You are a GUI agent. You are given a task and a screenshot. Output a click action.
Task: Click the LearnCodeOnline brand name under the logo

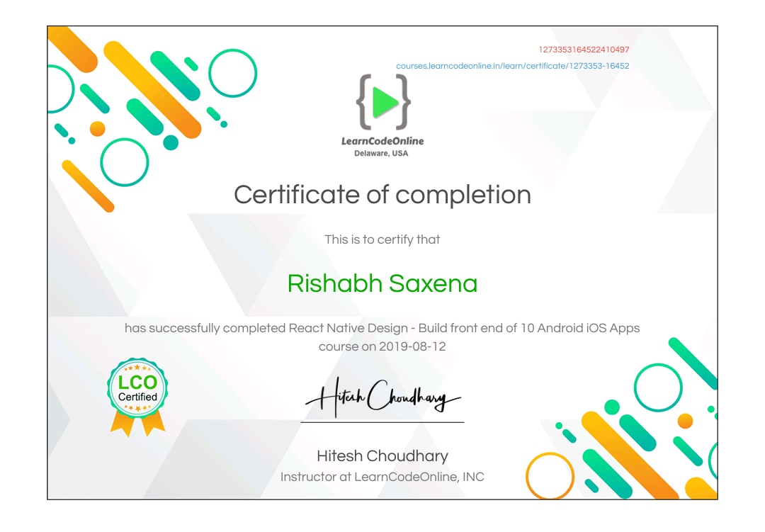coord(382,141)
